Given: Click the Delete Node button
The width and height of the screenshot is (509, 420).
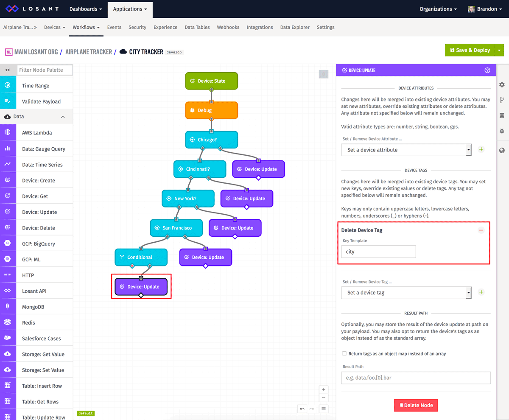Looking at the screenshot, I should [x=416, y=405].
